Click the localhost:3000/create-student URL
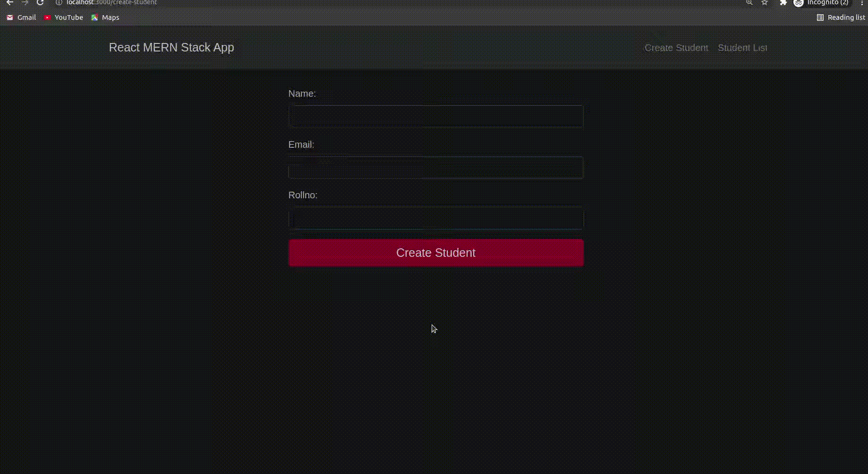Image resolution: width=868 pixels, height=474 pixels. coord(111,2)
